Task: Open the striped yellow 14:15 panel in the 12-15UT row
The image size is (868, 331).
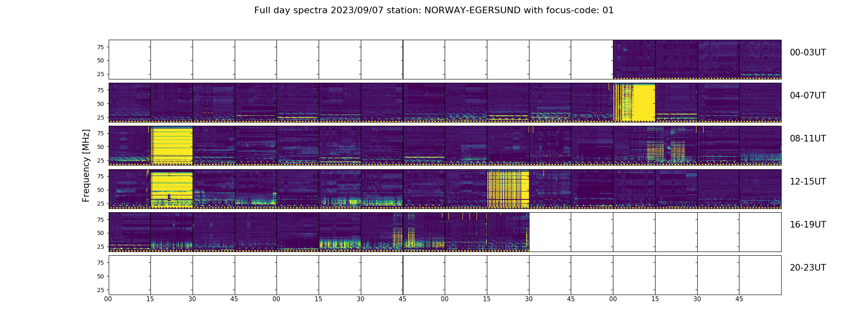Action: click(508, 189)
